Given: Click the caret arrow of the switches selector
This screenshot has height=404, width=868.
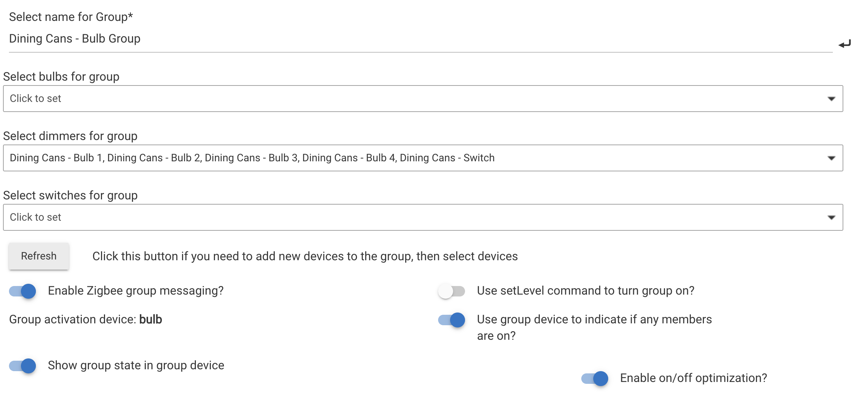Looking at the screenshot, I should click(831, 217).
